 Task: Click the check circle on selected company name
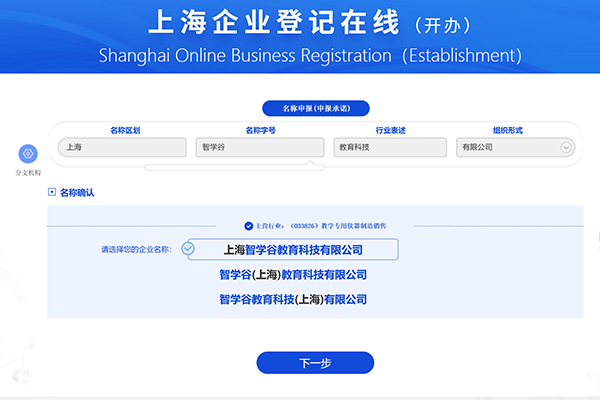[188, 249]
